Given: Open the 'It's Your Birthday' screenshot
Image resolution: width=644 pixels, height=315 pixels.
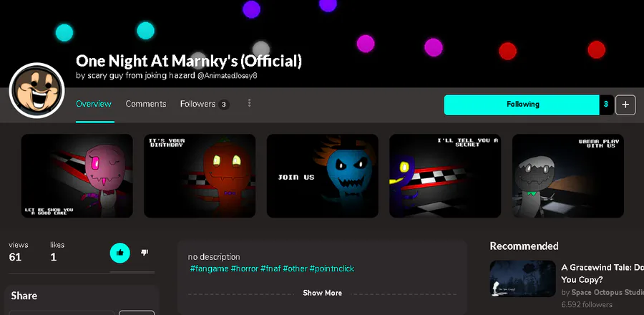Looking at the screenshot, I should (200, 176).
